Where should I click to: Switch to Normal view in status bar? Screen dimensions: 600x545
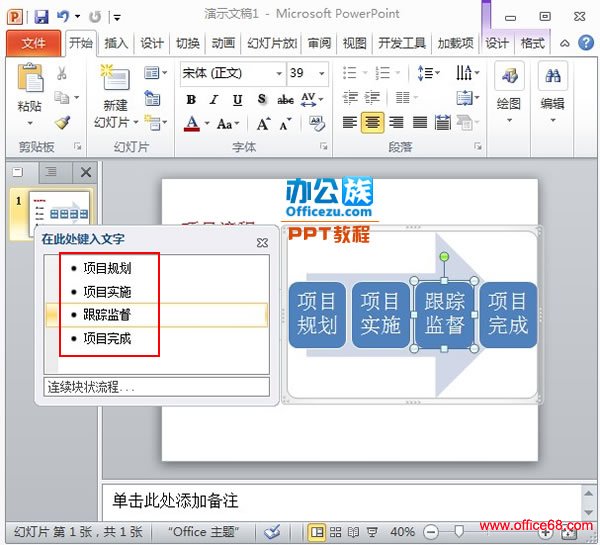(x=317, y=532)
